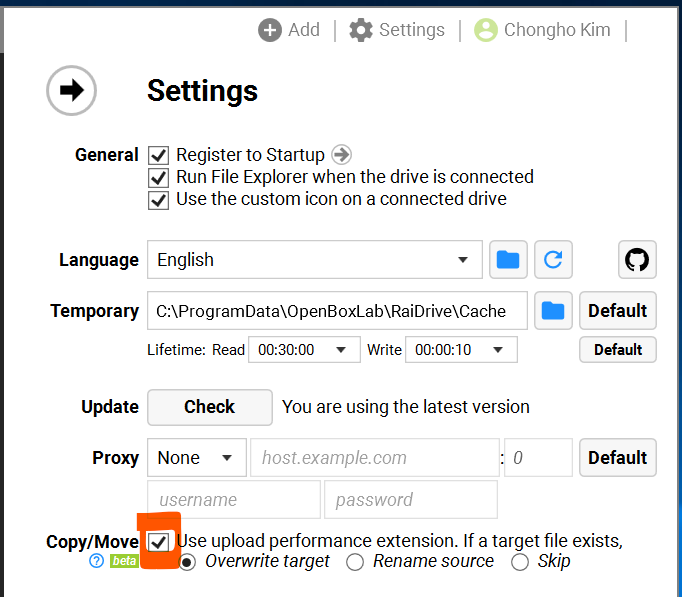Reset Temporary path with Default button

pos(617,311)
